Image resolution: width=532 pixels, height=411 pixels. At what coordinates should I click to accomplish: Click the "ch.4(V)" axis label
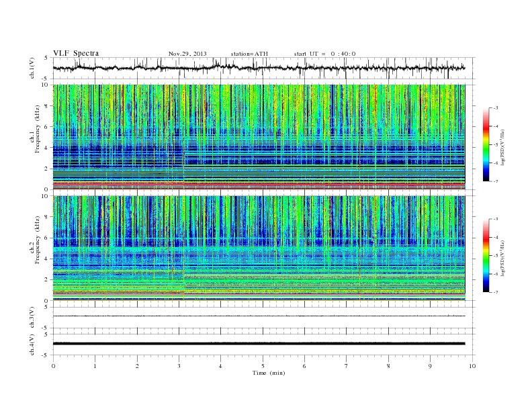pyautogui.click(x=32, y=345)
